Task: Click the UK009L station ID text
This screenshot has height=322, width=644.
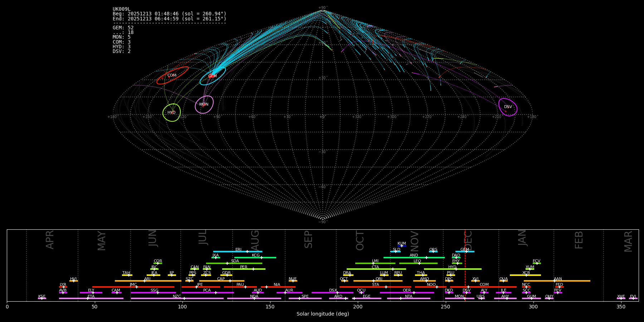Action: [122, 9]
